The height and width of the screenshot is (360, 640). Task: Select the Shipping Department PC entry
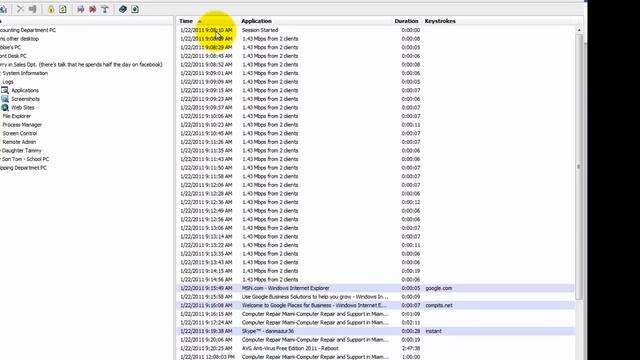pyautogui.click(x=23, y=168)
